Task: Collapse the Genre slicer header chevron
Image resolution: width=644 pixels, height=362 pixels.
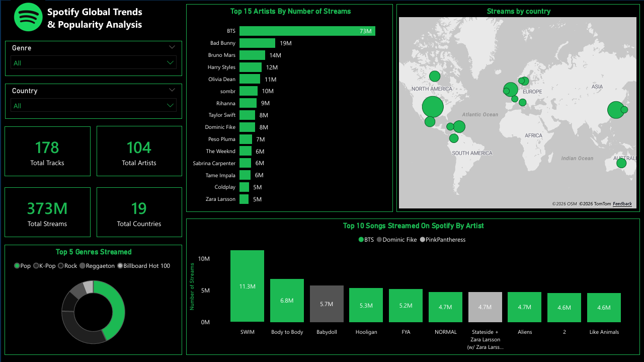Action: pos(172,47)
